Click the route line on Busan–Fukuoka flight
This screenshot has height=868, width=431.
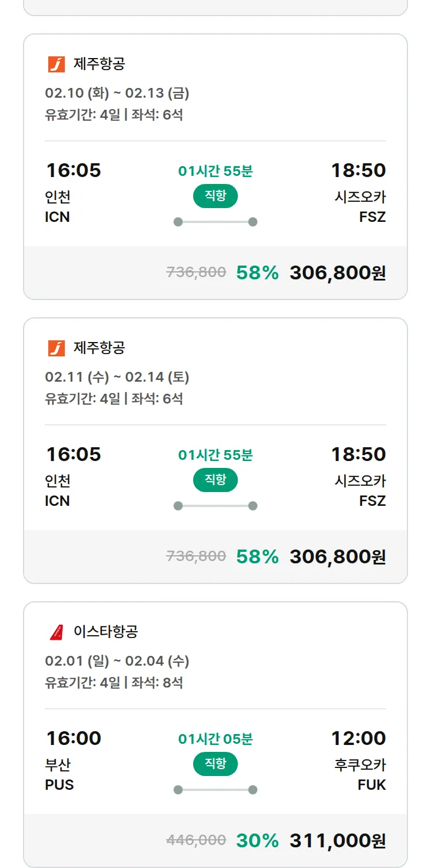tap(215, 790)
